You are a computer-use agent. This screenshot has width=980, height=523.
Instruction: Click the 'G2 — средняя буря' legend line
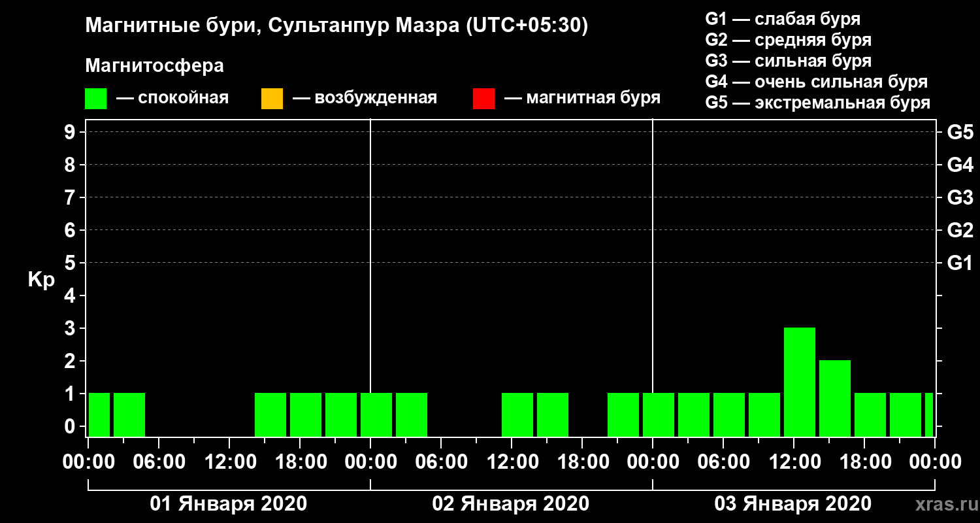coord(789,40)
